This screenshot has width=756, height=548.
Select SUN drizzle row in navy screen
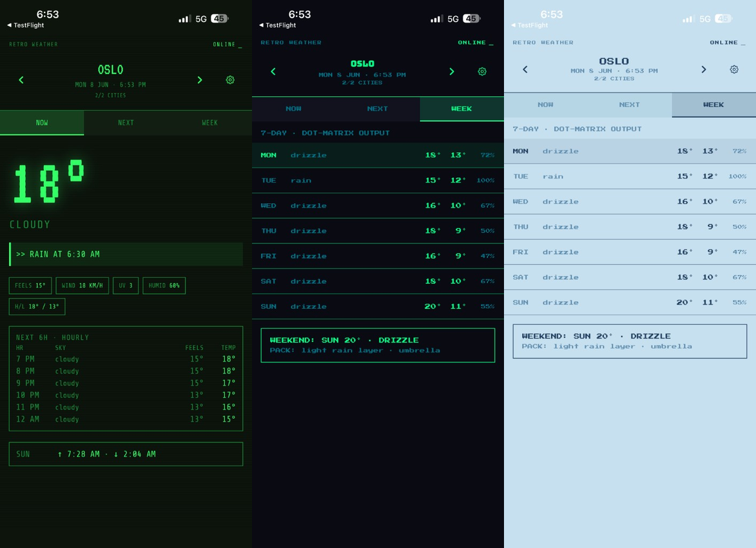378,306
